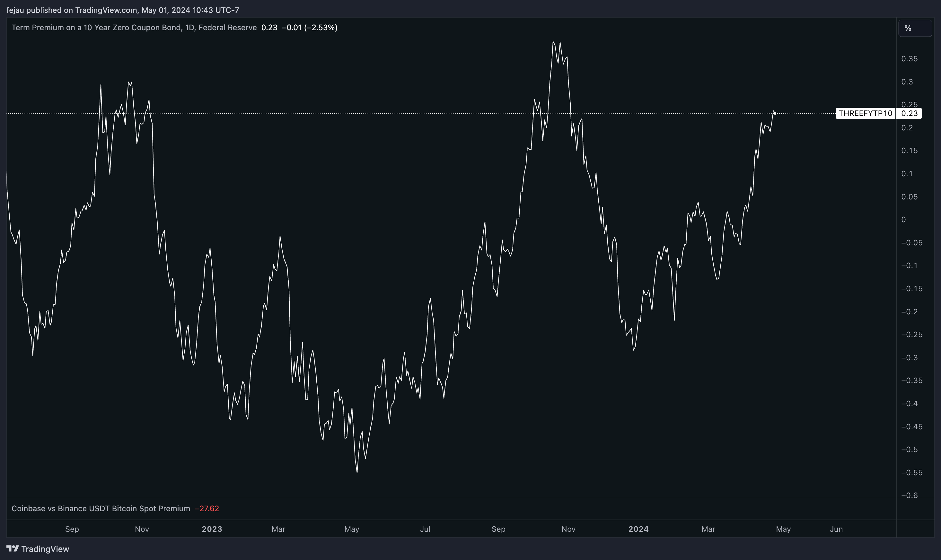
Task: Open the Term Premium indicator title
Action: [134, 28]
